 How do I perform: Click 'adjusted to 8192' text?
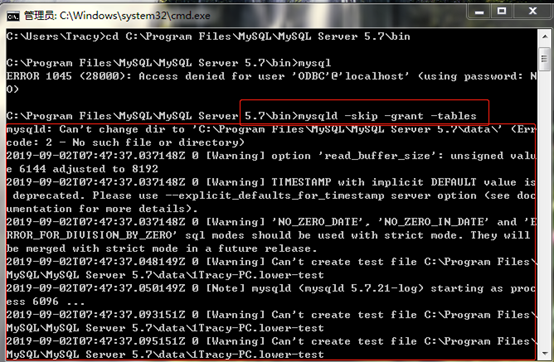click(x=105, y=169)
